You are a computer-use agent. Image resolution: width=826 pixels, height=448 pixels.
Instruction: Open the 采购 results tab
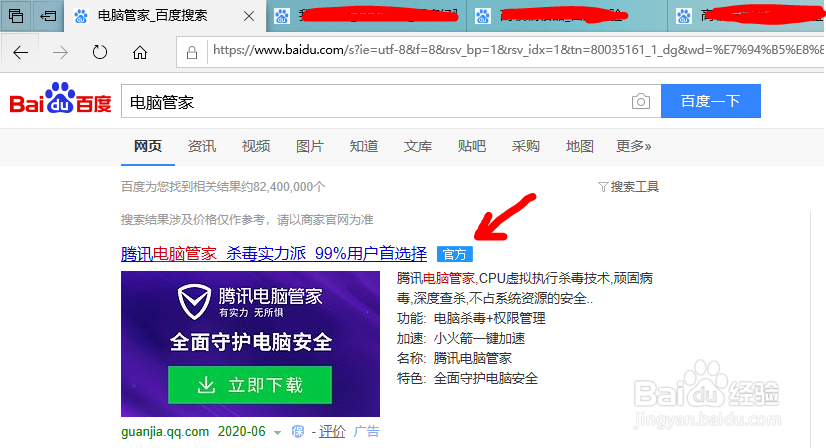pos(526,146)
